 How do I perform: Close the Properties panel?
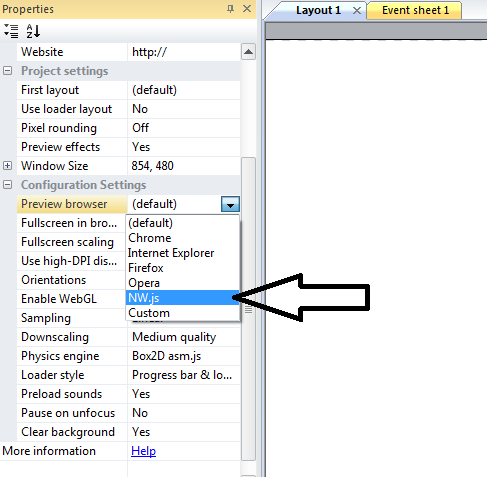pos(247,9)
